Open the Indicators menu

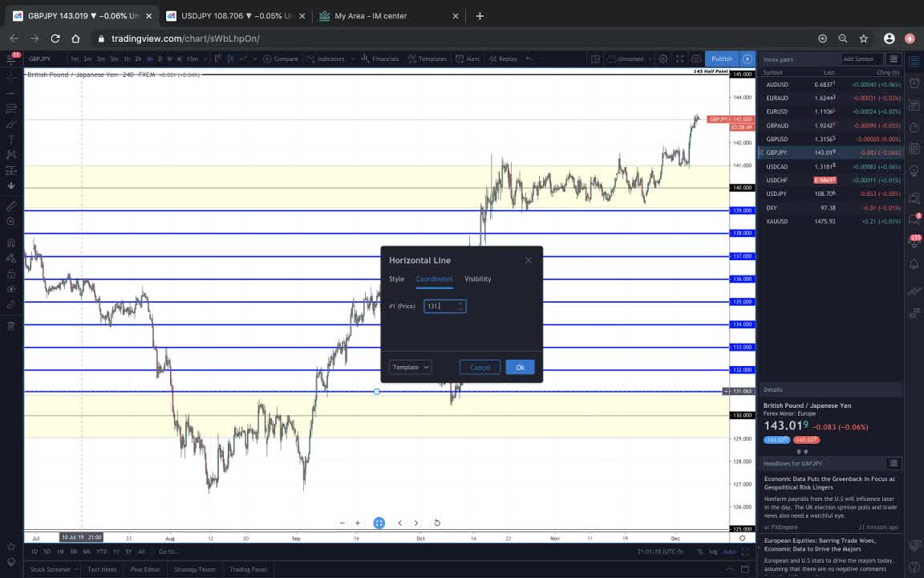click(326, 59)
